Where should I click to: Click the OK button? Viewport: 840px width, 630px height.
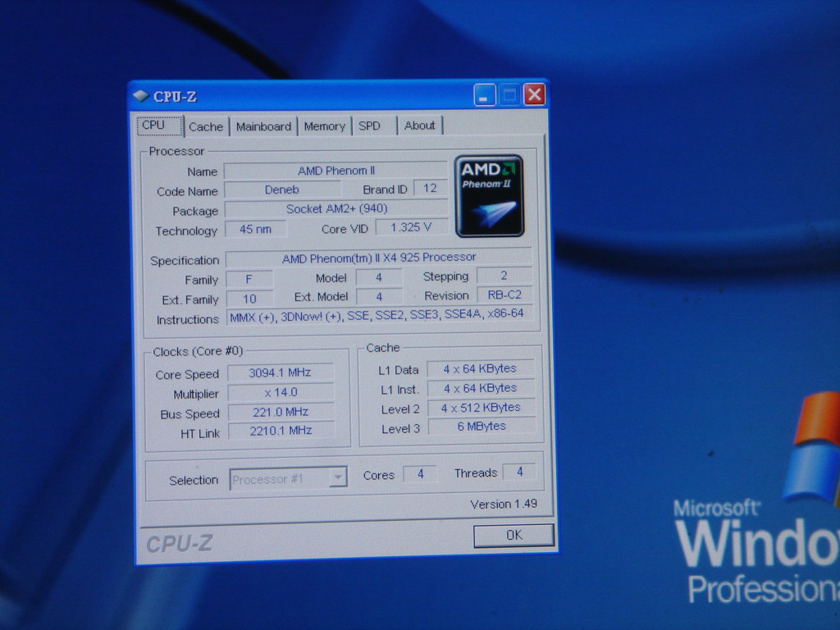coord(514,535)
